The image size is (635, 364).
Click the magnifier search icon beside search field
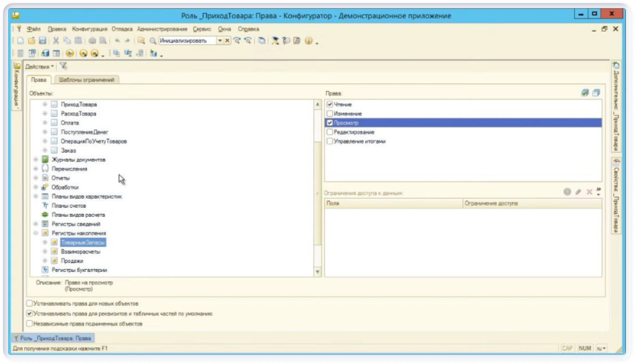click(x=152, y=41)
